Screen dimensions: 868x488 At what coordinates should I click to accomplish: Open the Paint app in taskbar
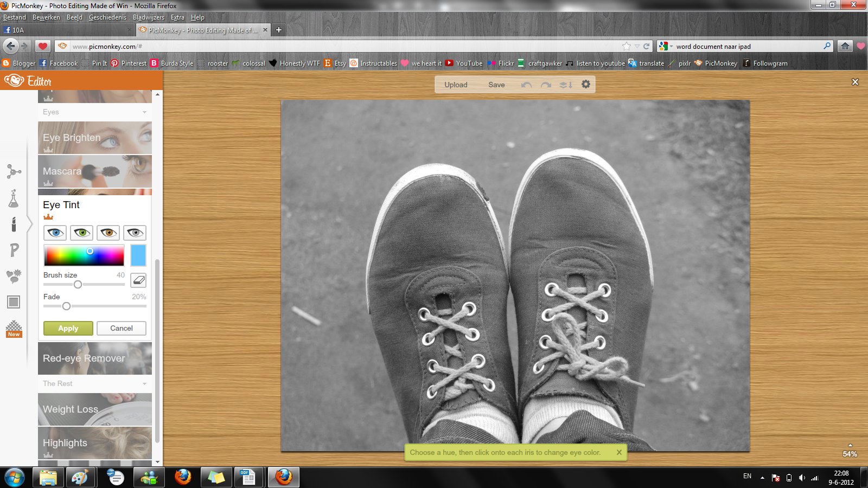(x=80, y=477)
